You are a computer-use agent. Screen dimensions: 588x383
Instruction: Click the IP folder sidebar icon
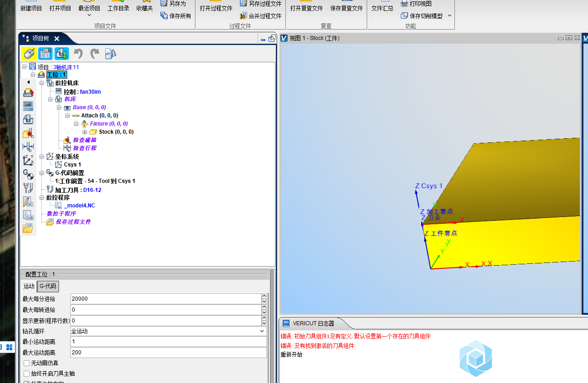tap(28, 228)
